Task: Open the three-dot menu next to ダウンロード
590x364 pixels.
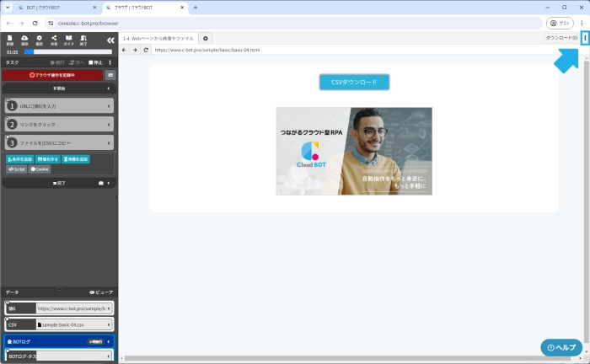Action: [x=585, y=38]
